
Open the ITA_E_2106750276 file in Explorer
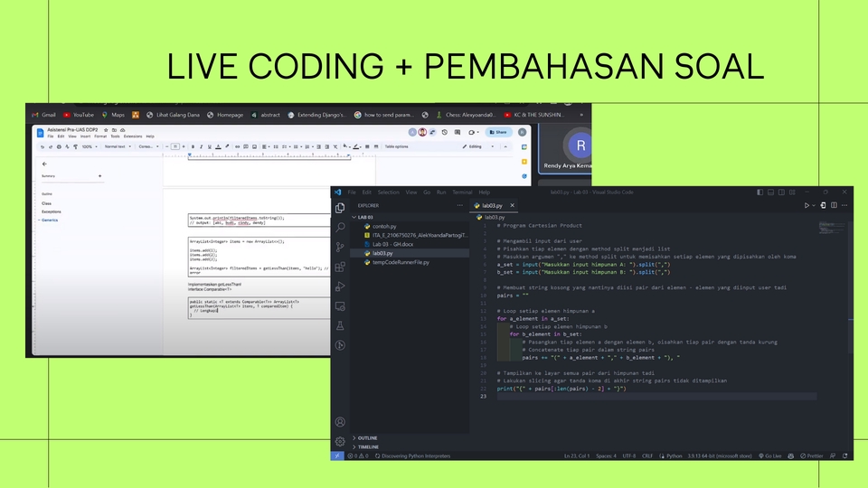(410, 235)
